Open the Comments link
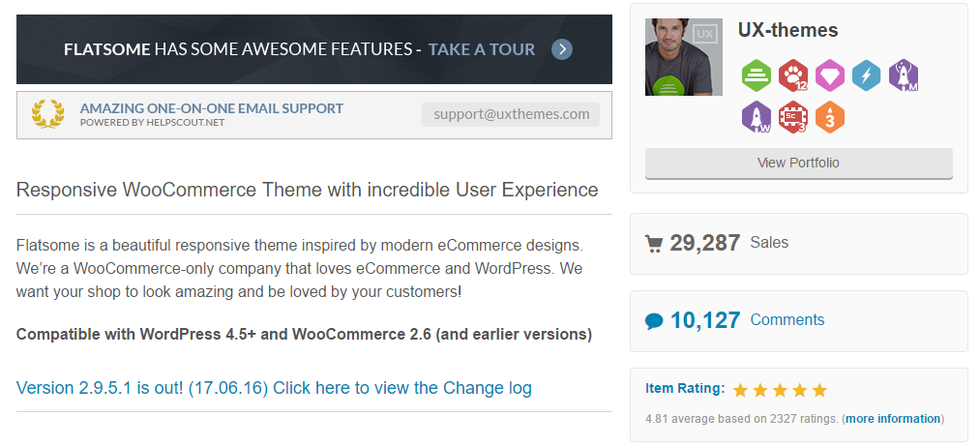The image size is (980, 447). coord(787,319)
